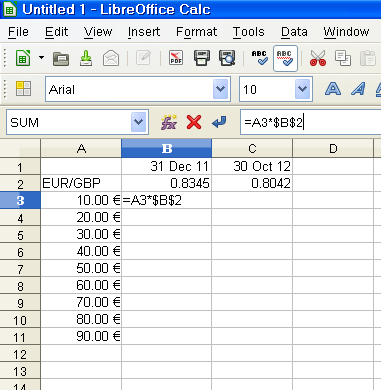Toggle Bold text formatting

(x=333, y=89)
